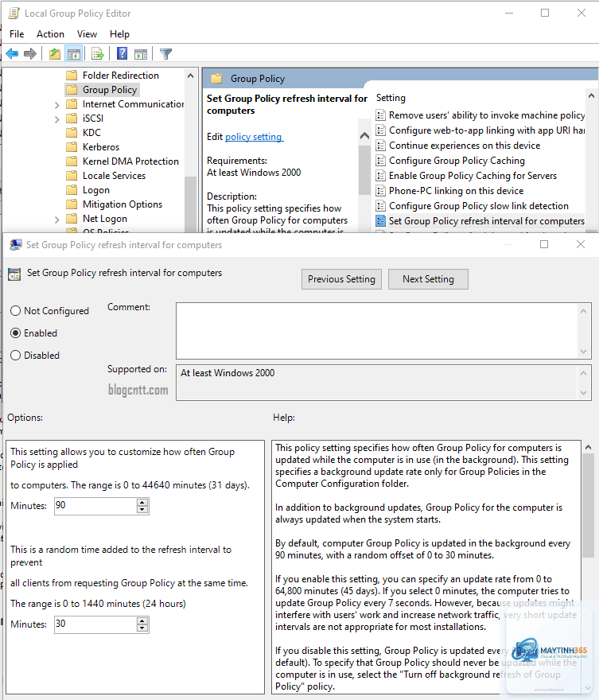Click the Local Group Policy Editor title icon
This screenshot has height=700, width=599.
point(14,14)
